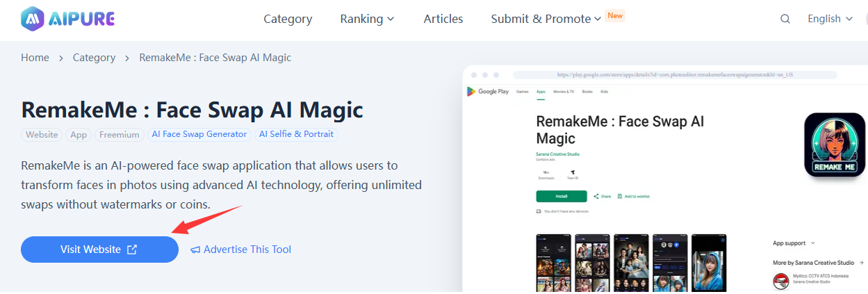Click the 'RemakeMe : Face Swap AI Magic' heading
The height and width of the screenshot is (294, 868).
tap(193, 110)
